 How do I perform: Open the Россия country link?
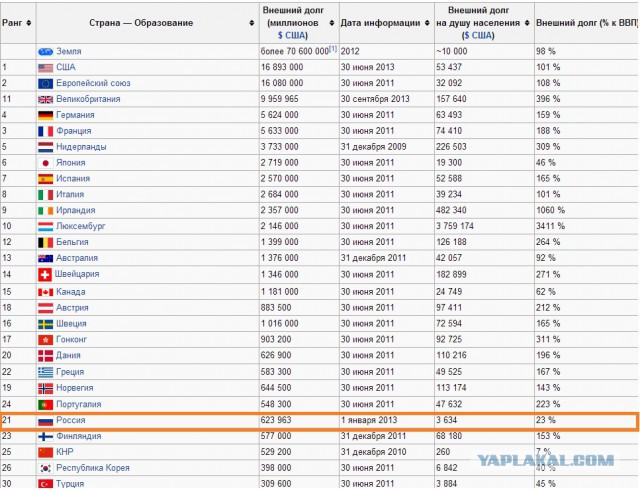tap(71, 420)
